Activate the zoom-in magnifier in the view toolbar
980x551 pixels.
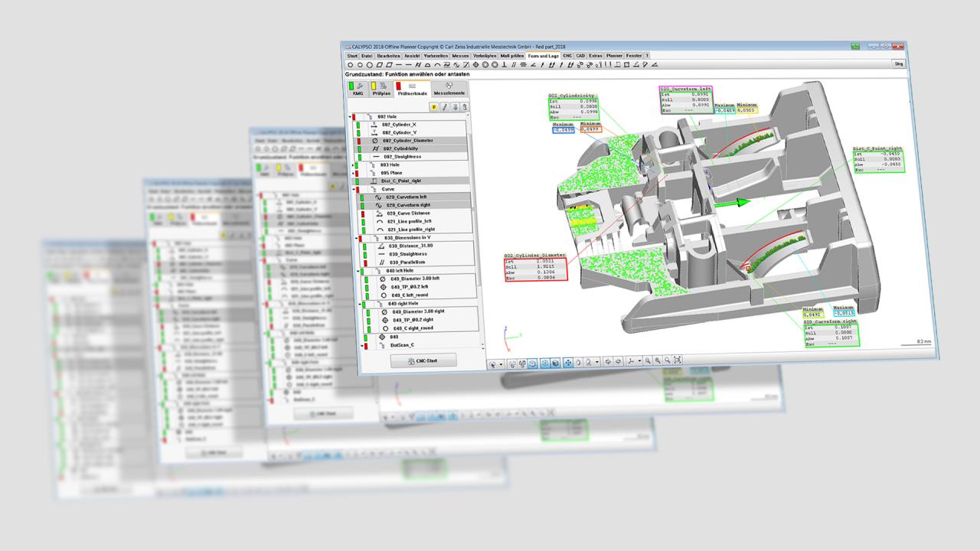648,363
